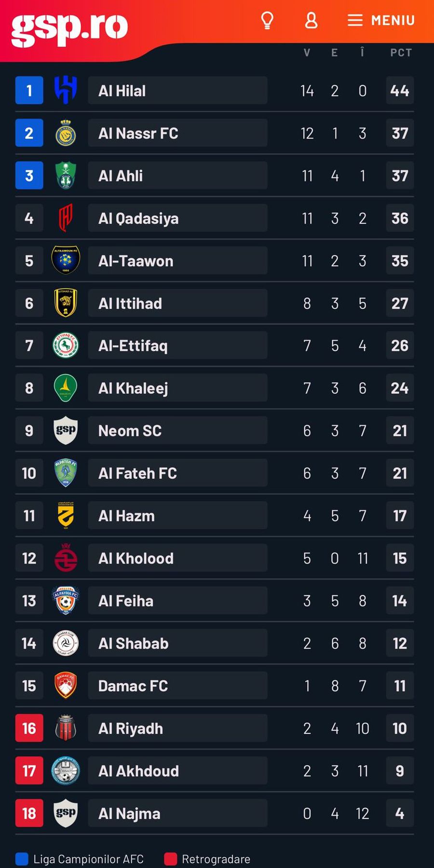
Task: Select the Al Qadasiya red crest
Action: point(66,218)
